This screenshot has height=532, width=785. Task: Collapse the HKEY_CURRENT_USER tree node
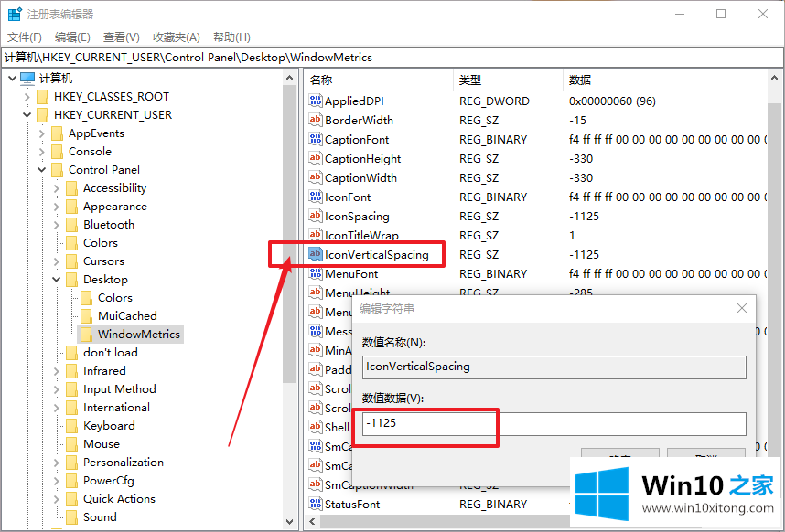coord(27,115)
